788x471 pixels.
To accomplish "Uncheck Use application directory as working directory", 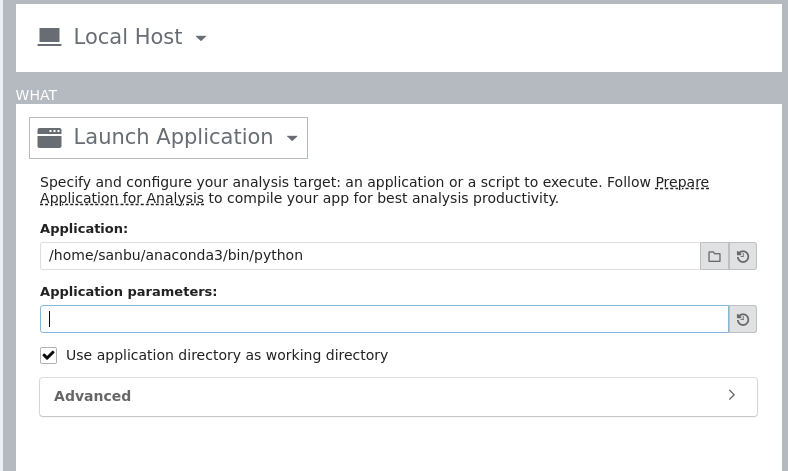I will click(x=49, y=355).
